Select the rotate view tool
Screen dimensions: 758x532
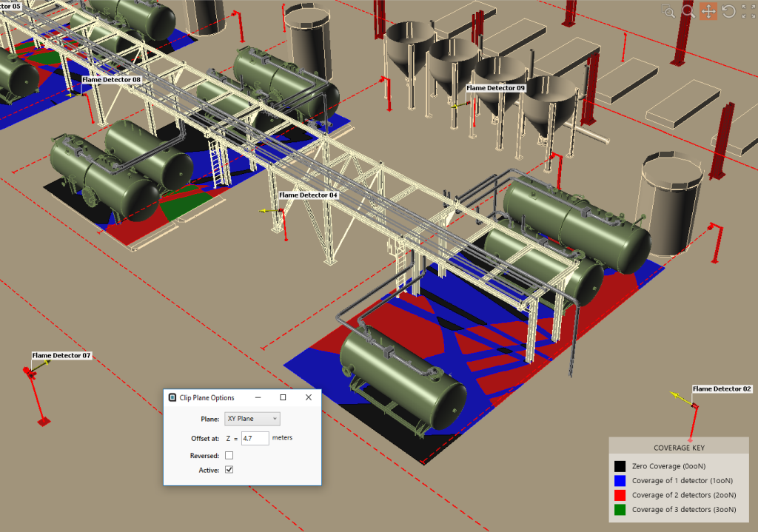tap(728, 11)
